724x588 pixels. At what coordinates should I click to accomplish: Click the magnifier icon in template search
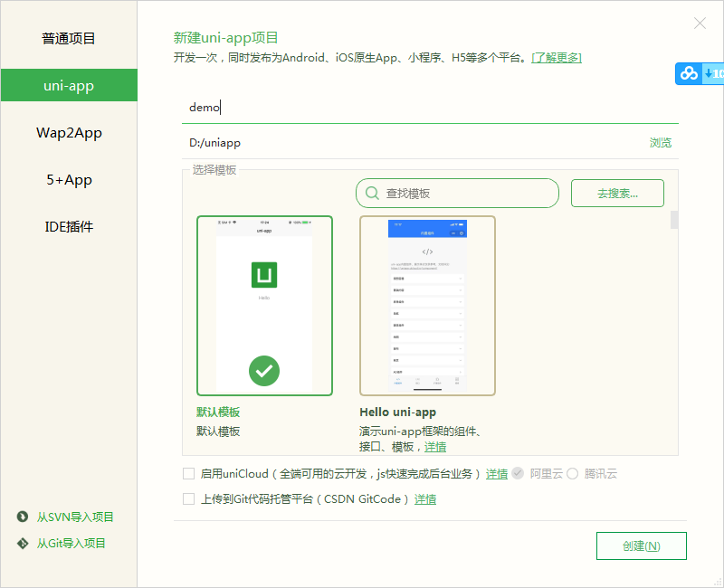pyautogui.click(x=372, y=193)
